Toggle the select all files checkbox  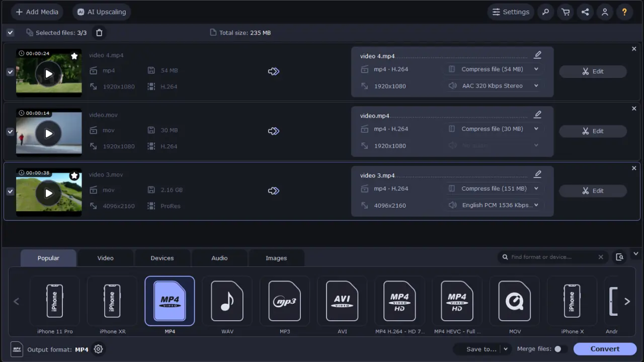(x=10, y=33)
